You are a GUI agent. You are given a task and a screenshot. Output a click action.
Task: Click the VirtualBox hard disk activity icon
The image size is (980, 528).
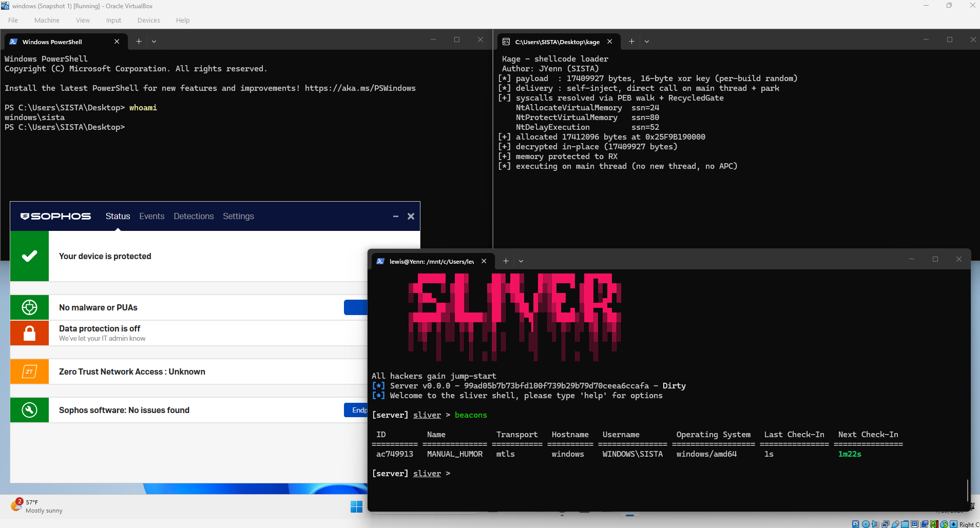pyautogui.click(x=855, y=524)
